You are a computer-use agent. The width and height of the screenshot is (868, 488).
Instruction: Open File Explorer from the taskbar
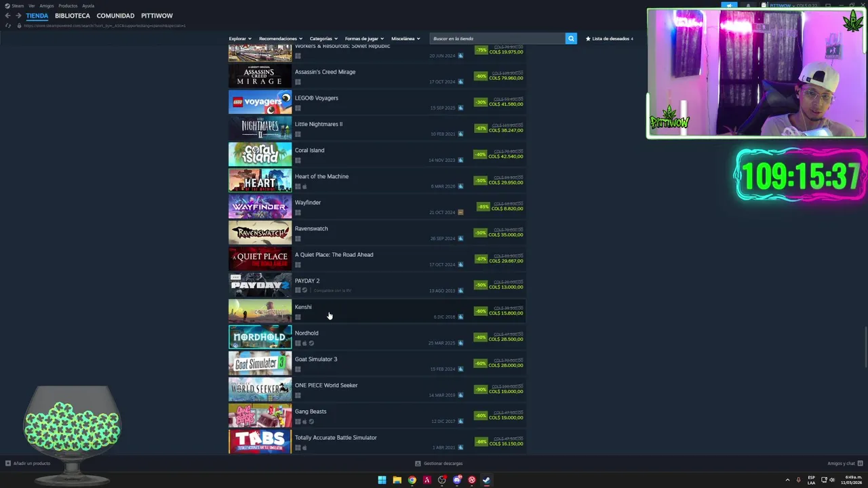coord(397,480)
